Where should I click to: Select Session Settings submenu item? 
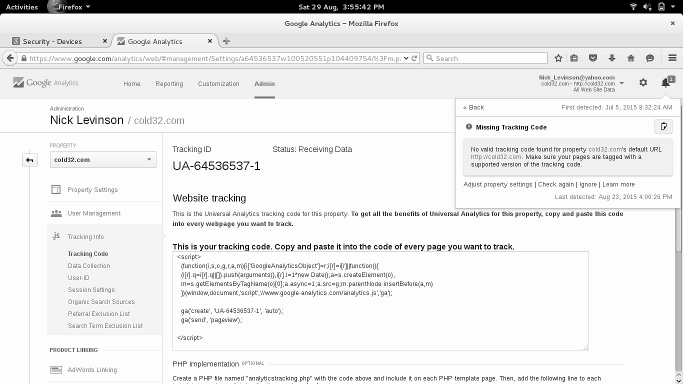pos(91,290)
